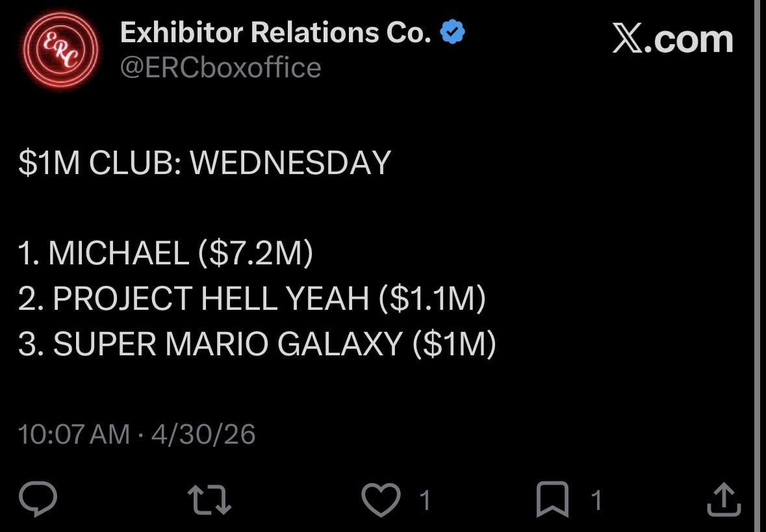
Task: Select the 4/30/26 post date
Action: [203, 434]
